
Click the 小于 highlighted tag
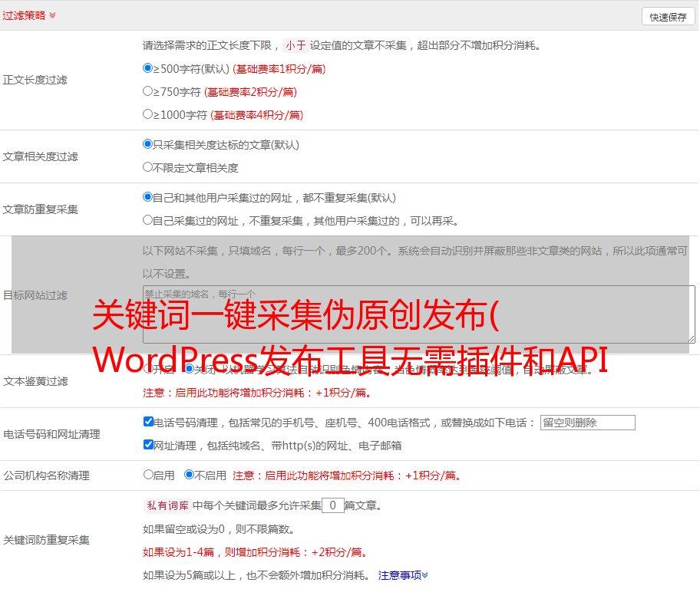point(296,45)
